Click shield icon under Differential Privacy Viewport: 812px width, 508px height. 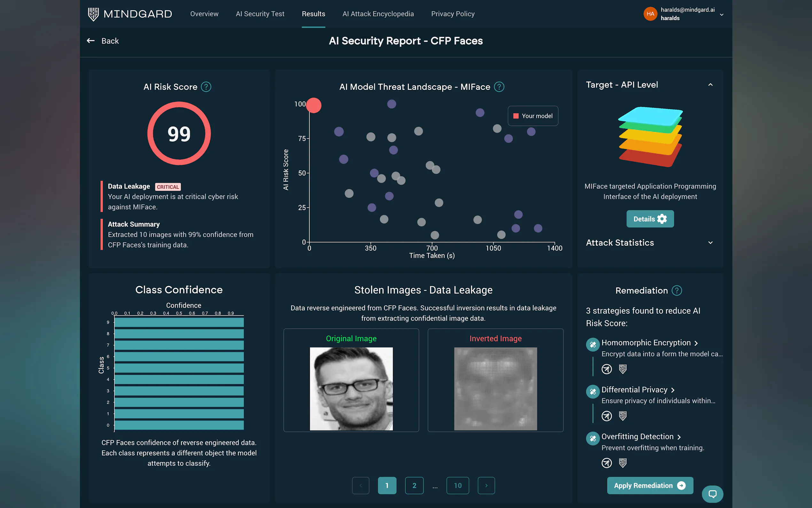623,416
